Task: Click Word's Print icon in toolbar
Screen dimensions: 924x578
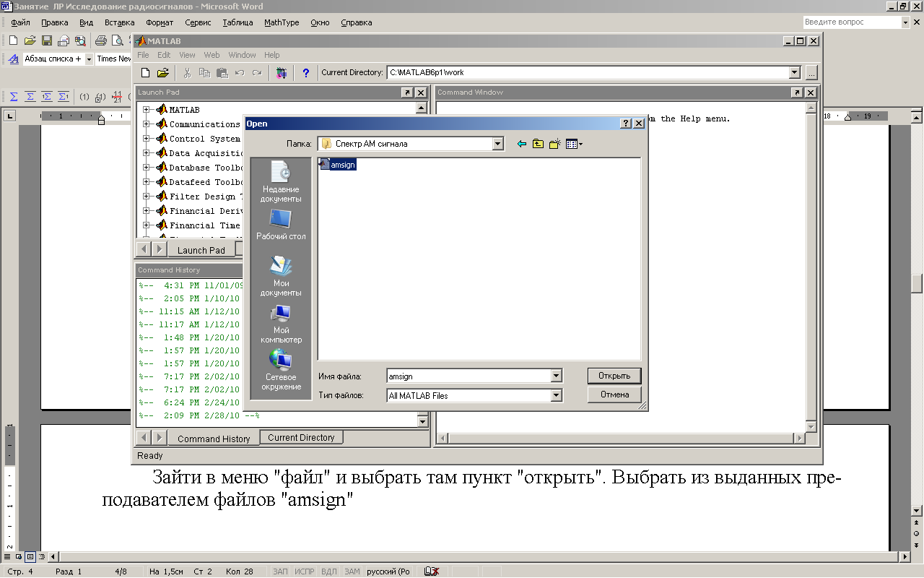Action: pos(101,40)
